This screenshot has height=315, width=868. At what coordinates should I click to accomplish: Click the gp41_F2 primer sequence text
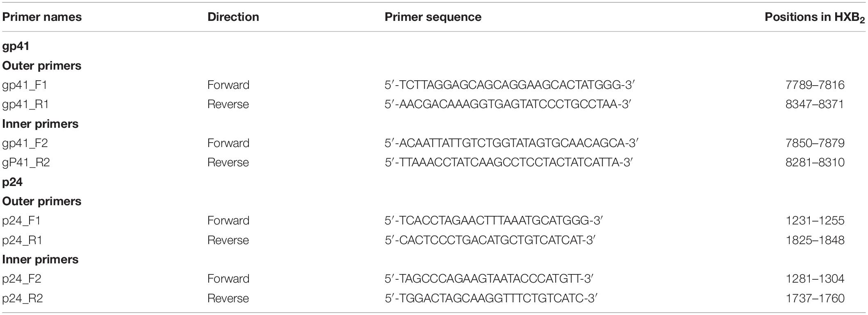tap(511, 143)
